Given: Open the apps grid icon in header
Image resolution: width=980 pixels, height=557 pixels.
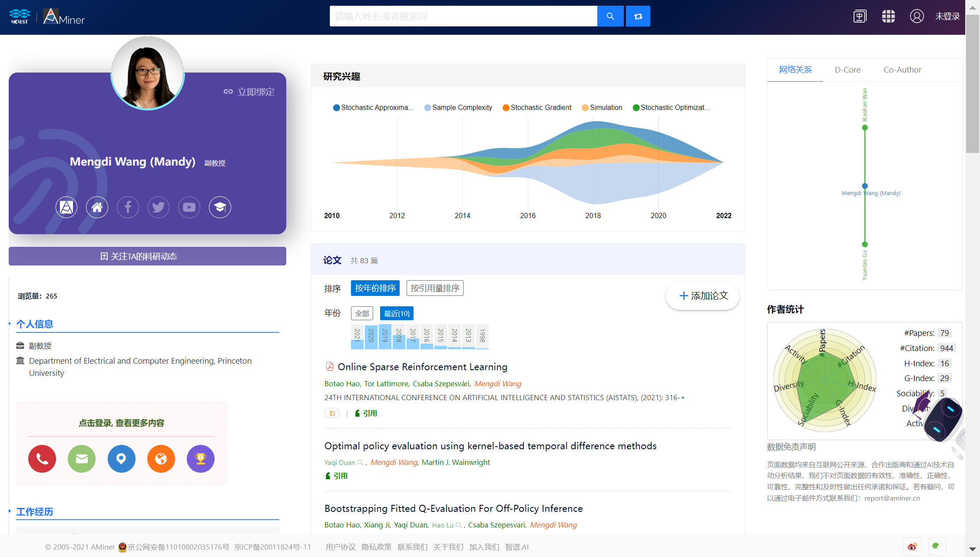Looking at the screenshot, I should pyautogui.click(x=888, y=16).
